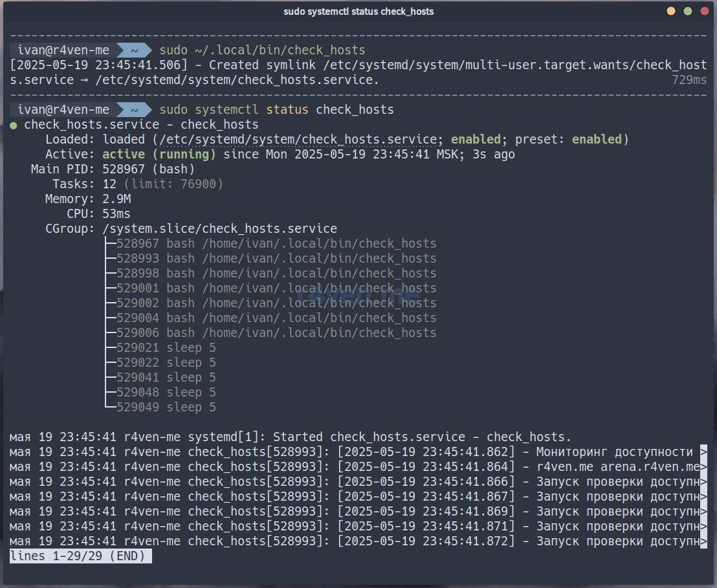Image resolution: width=717 pixels, height=588 pixels.
Task: Close the terminal using the red button
Action: pos(703,11)
